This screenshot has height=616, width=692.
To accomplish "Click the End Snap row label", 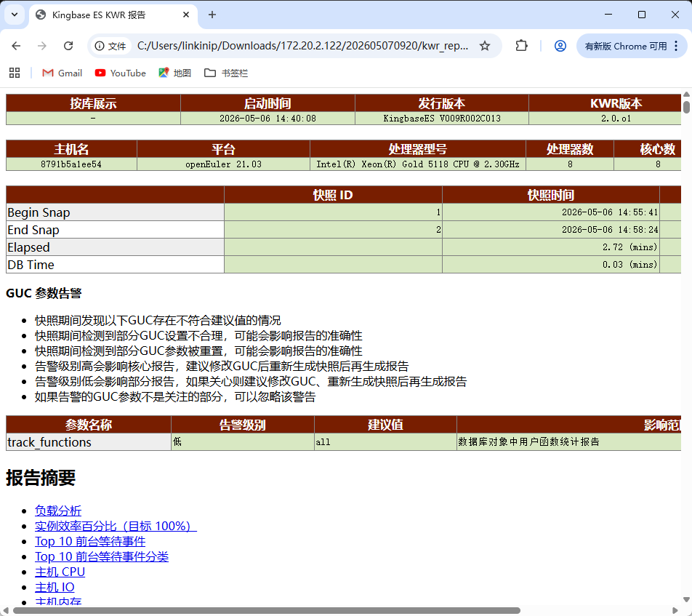I will (x=115, y=230).
